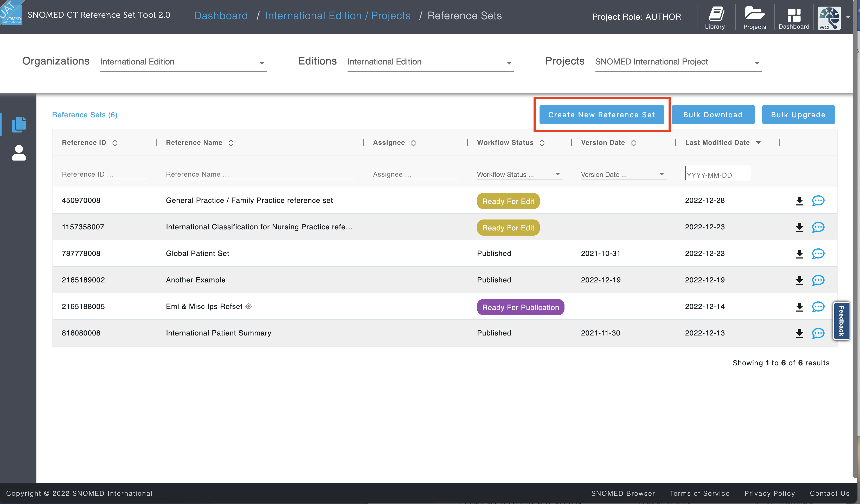860x504 pixels.
Task: Open the Library icon in header
Action: click(x=715, y=18)
